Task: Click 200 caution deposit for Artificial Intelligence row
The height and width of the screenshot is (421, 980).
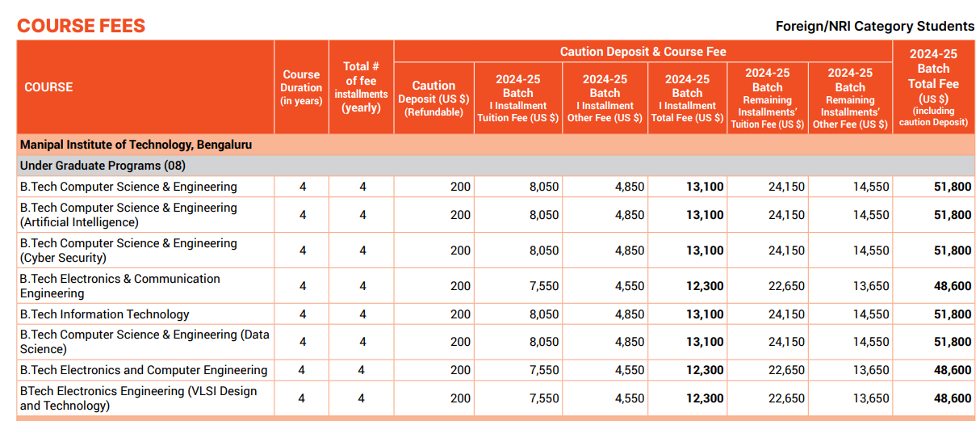Action: [x=460, y=215]
